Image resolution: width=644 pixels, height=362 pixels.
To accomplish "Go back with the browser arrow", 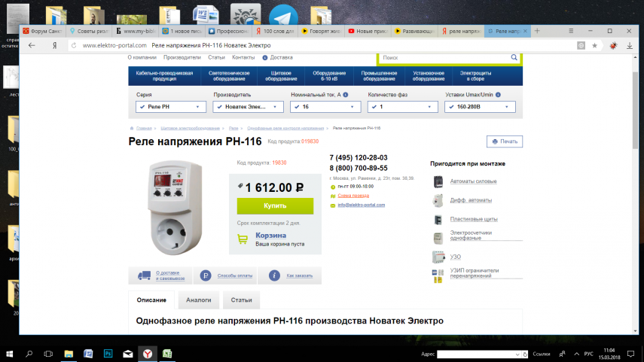I will 32,46.
